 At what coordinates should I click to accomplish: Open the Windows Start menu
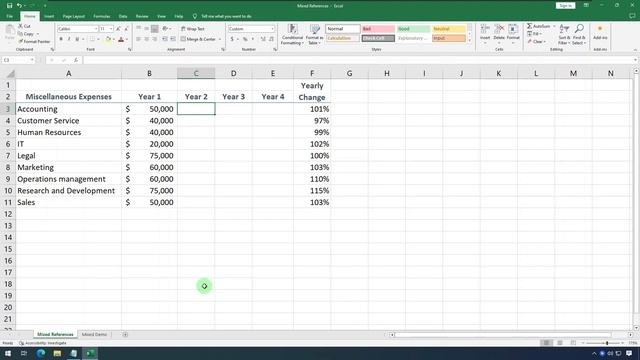[8, 353]
